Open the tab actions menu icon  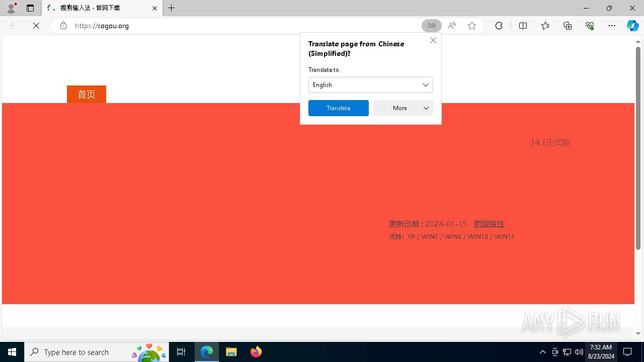point(30,8)
